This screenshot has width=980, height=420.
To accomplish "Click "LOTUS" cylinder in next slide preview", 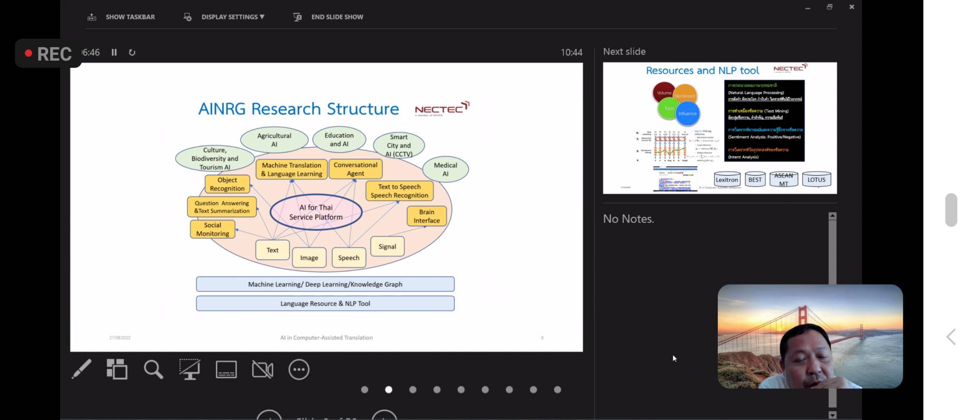I will pyautogui.click(x=816, y=179).
